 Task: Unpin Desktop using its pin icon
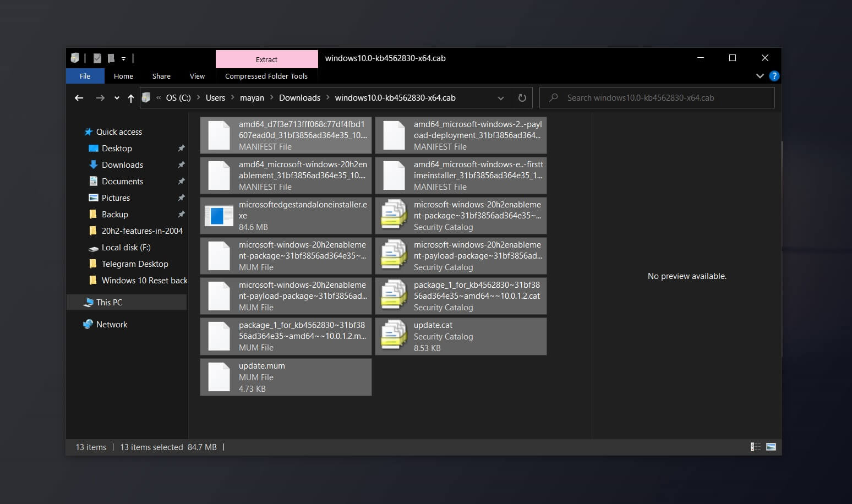coord(181,149)
